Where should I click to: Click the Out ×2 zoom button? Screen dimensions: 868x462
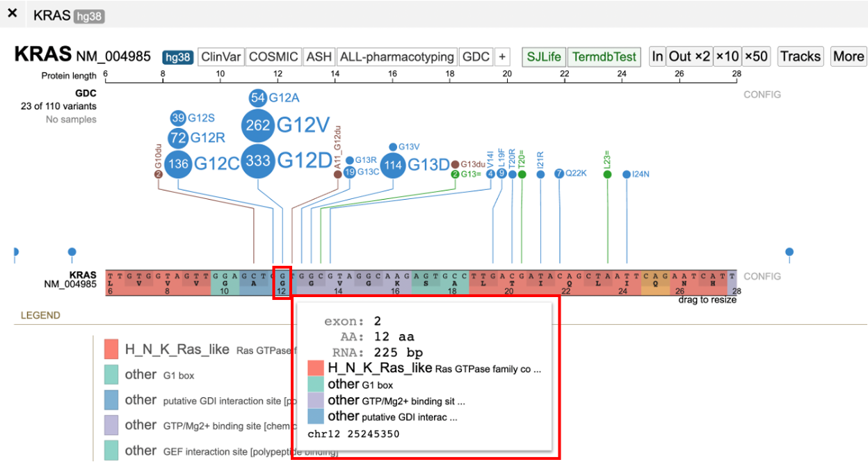[689, 56]
